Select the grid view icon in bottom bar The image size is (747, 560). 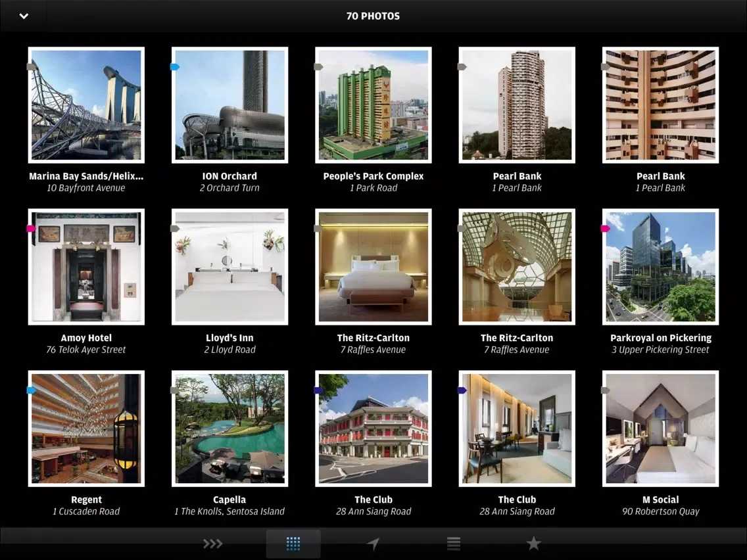293,544
